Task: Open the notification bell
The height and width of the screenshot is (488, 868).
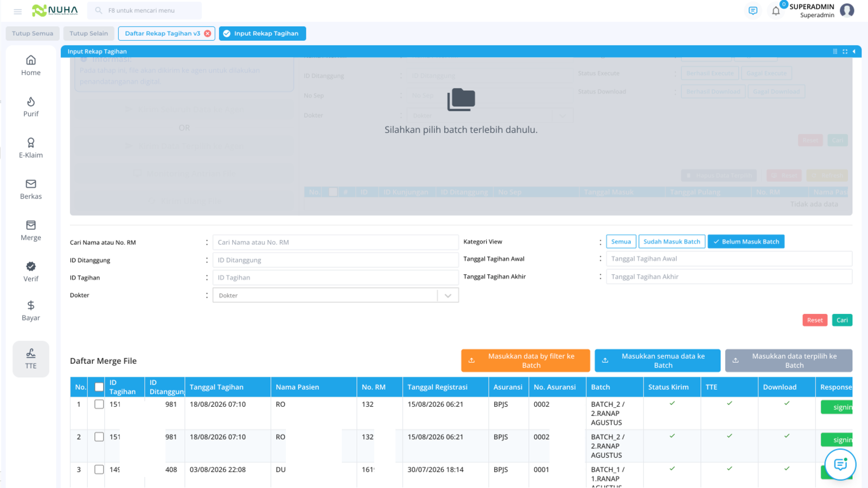Action: click(776, 11)
